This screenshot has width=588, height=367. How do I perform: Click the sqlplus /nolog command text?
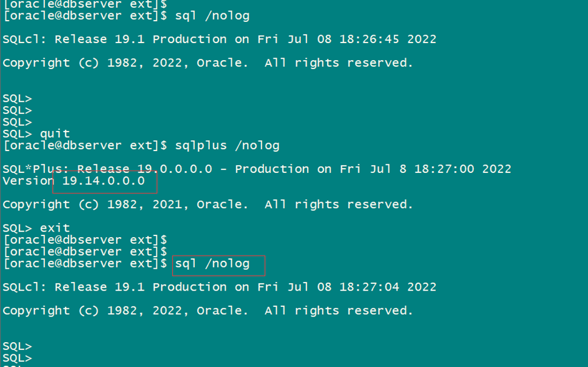click(227, 146)
